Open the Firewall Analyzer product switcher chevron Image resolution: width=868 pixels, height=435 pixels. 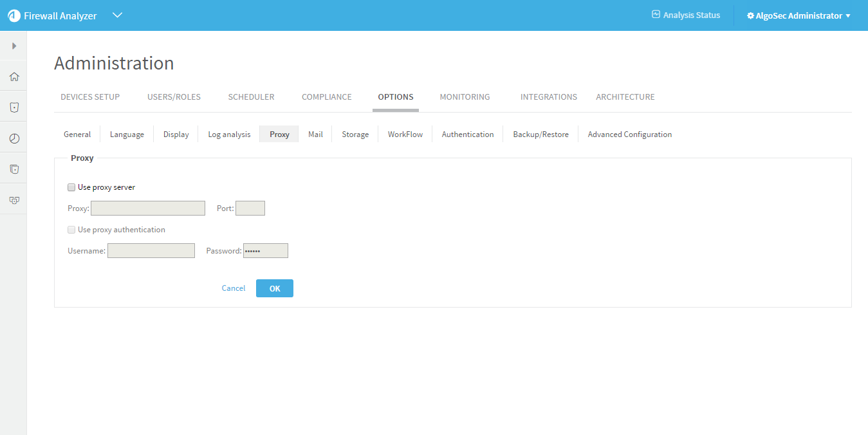tap(117, 15)
